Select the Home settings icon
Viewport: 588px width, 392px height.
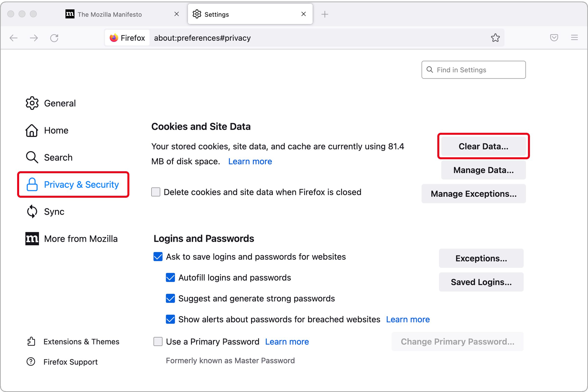(x=32, y=130)
